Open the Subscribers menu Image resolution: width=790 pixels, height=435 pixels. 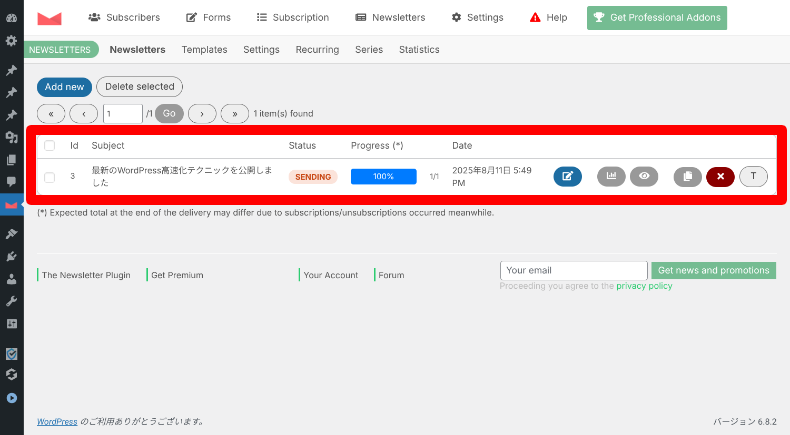point(124,18)
